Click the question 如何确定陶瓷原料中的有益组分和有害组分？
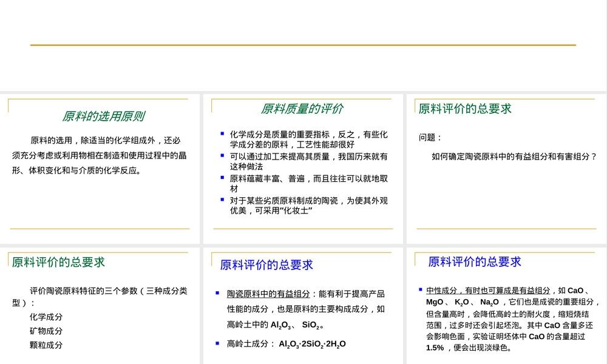The height and width of the screenshot is (364, 607). pos(515,157)
